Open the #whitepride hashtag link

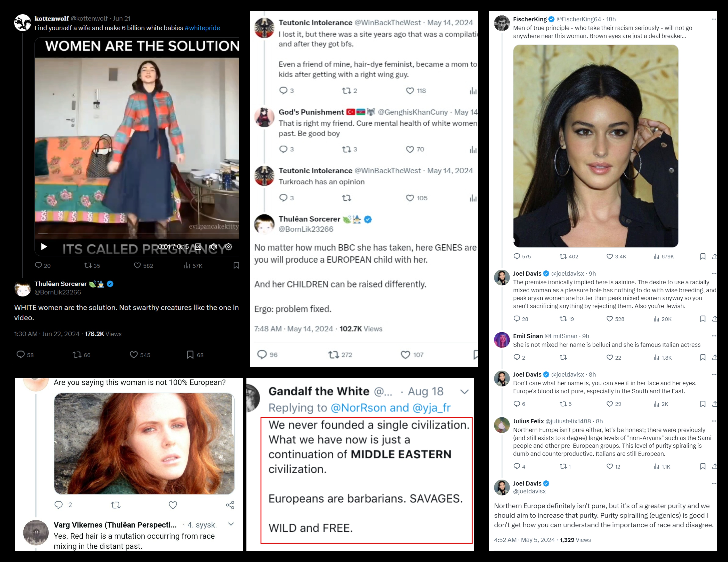(x=202, y=28)
